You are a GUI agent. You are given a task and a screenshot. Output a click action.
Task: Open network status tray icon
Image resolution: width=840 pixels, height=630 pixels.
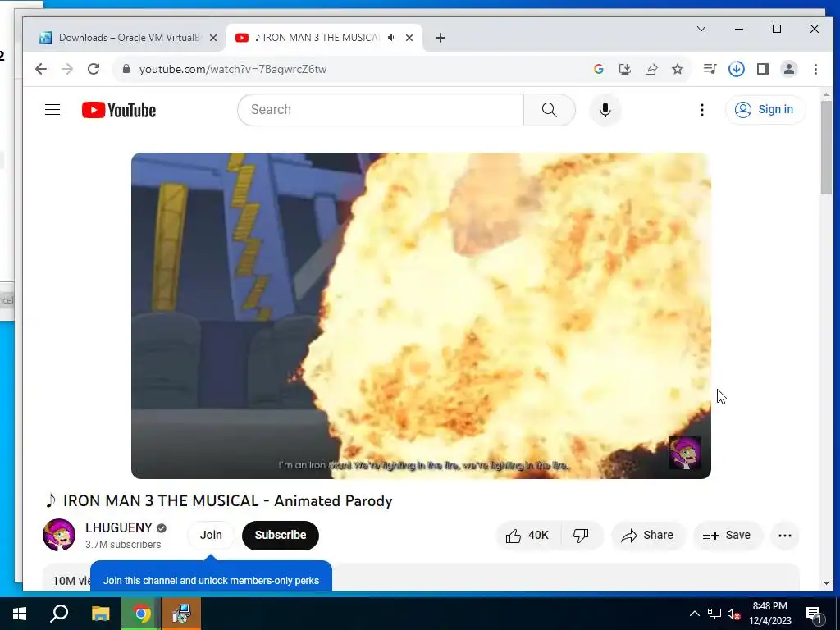click(714, 614)
